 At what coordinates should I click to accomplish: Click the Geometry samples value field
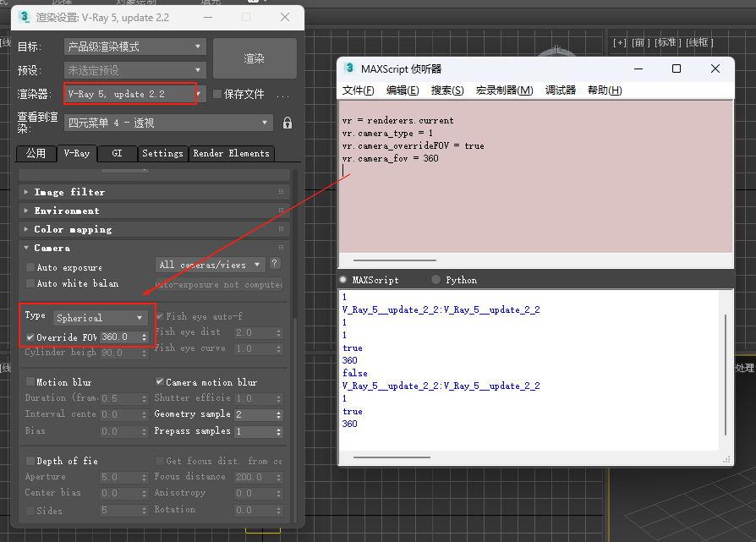pyautogui.click(x=255, y=414)
